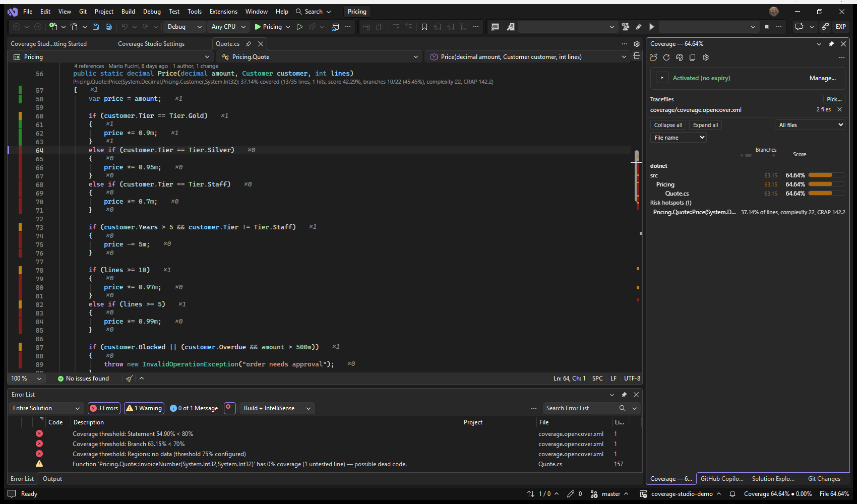Click the Live Share icon in toolbar
Viewport: 857px width, 504px height.
(x=825, y=27)
